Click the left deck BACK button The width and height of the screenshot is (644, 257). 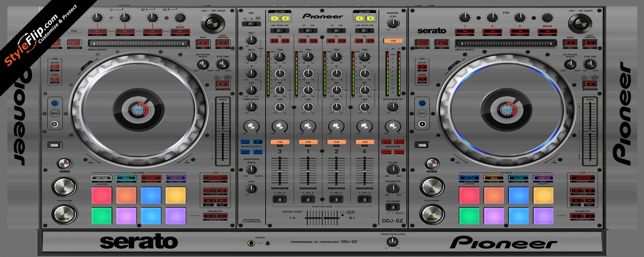tap(203, 43)
